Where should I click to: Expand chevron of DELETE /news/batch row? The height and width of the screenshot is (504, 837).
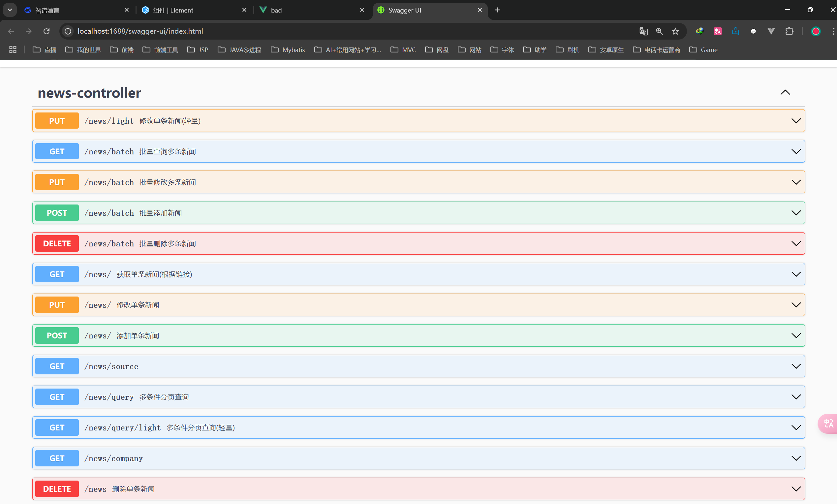796,243
